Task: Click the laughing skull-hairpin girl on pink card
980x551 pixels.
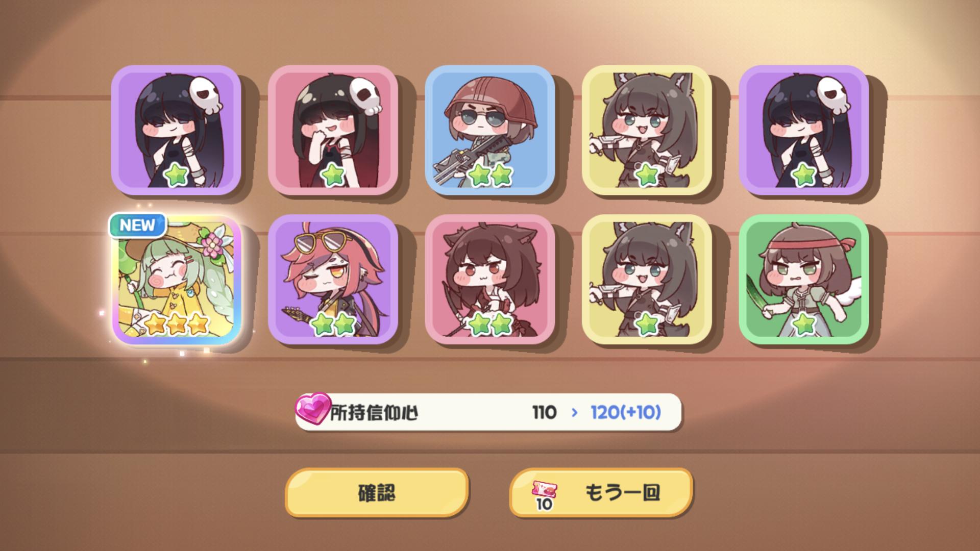Action: (x=333, y=130)
